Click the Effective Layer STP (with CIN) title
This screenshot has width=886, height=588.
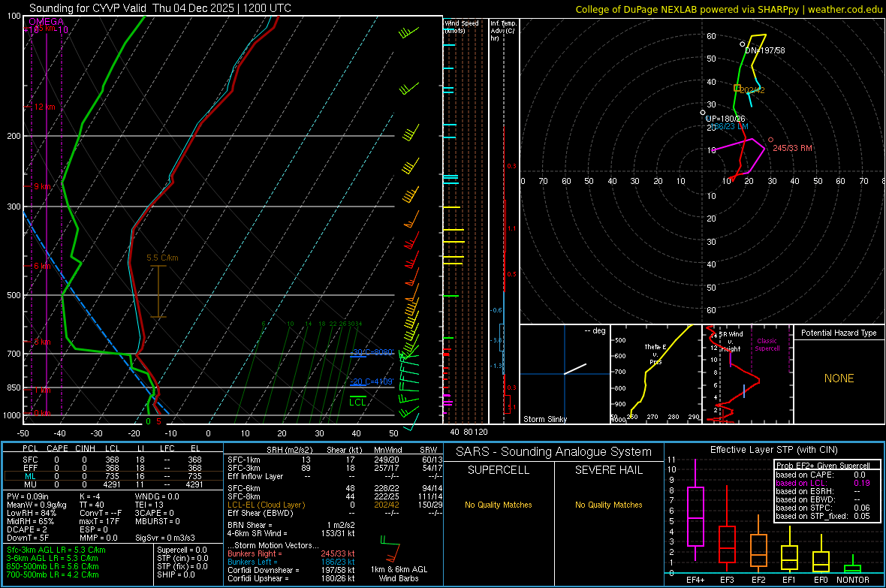click(x=773, y=450)
